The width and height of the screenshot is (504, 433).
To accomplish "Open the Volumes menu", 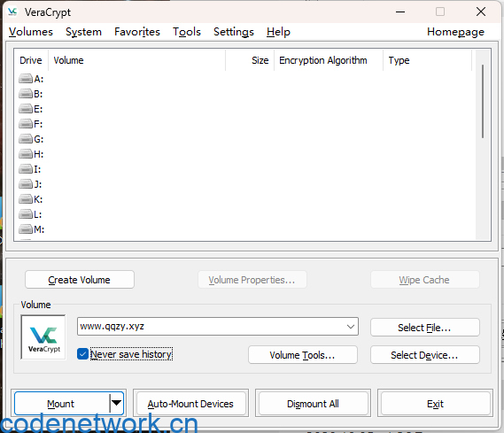I will [31, 32].
